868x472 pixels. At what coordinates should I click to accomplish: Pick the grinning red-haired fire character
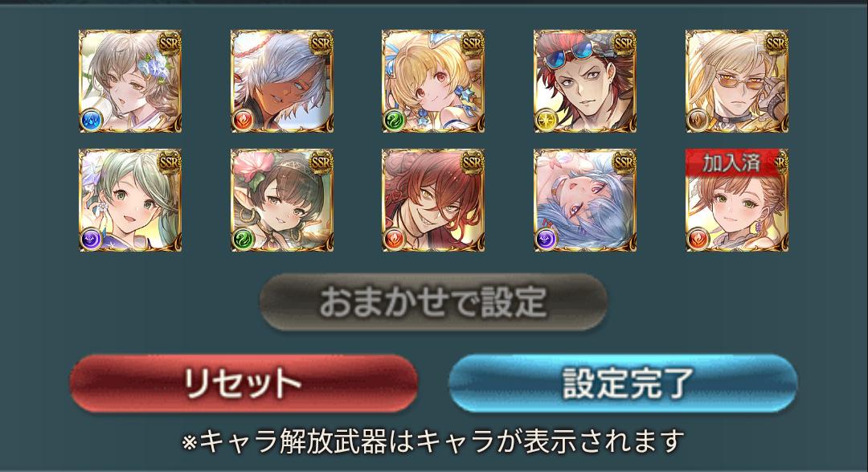(433, 200)
